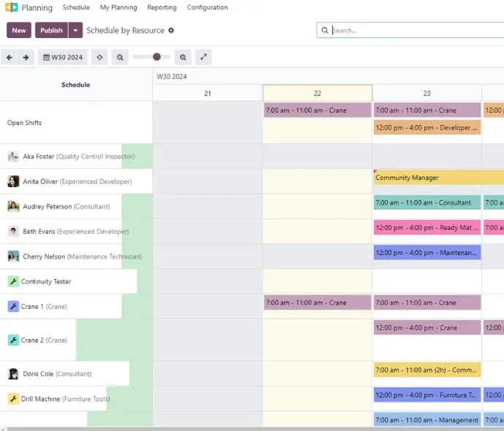Click the Publish button
504x431 pixels.
coord(51,30)
